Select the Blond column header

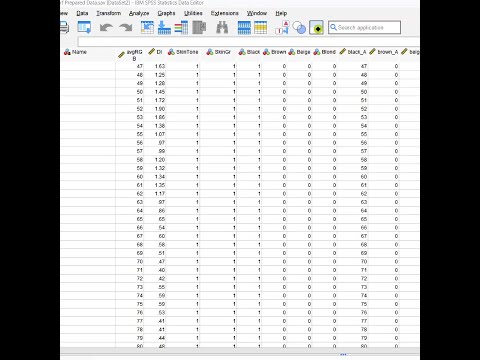click(x=324, y=54)
